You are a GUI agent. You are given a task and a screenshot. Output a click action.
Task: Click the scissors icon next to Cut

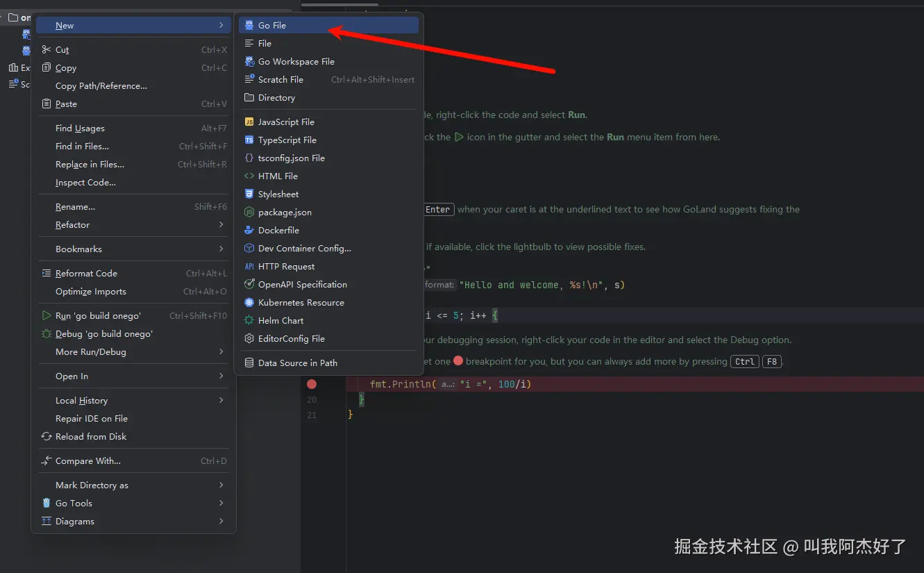47,49
